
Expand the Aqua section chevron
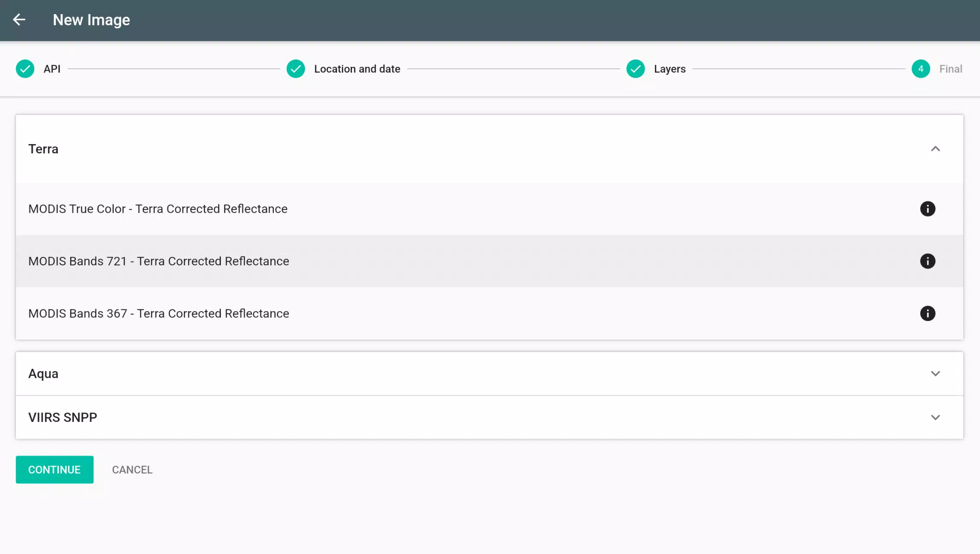tap(935, 374)
